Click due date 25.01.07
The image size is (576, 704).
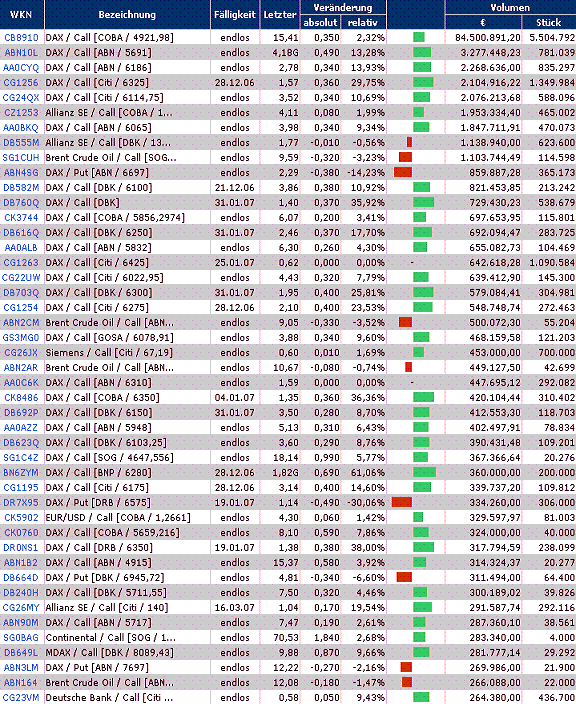[x=234, y=263]
